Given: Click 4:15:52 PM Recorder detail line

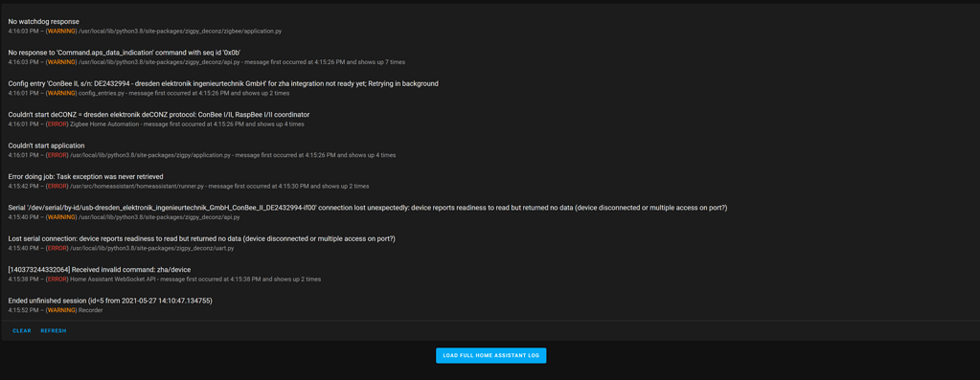Looking at the screenshot, I should click(56, 310).
